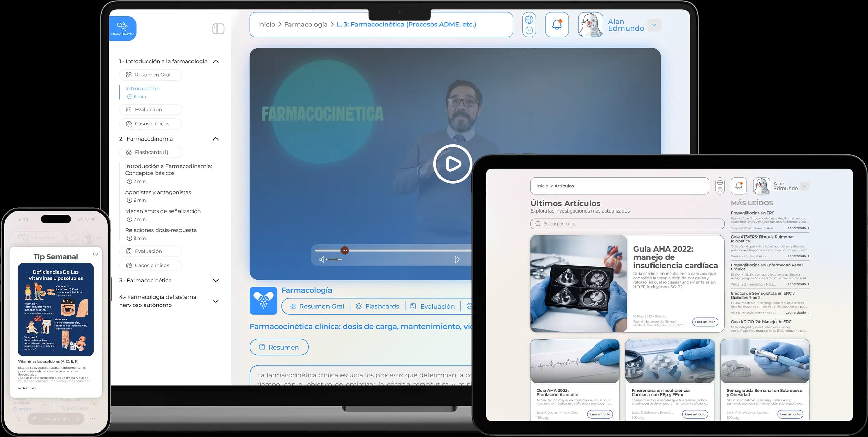Switch to Evaluación tab below video
Image resolution: width=868 pixels, height=437 pixels.
click(x=432, y=306)
